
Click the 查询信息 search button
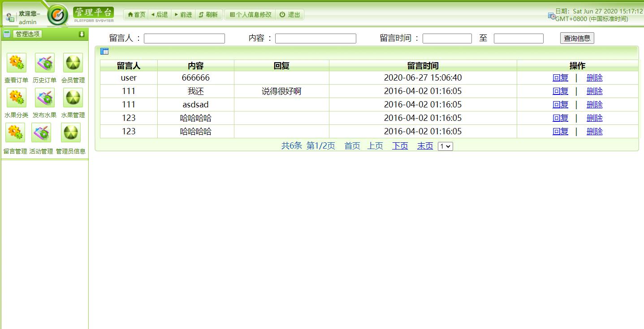click(x=577, y=38)
